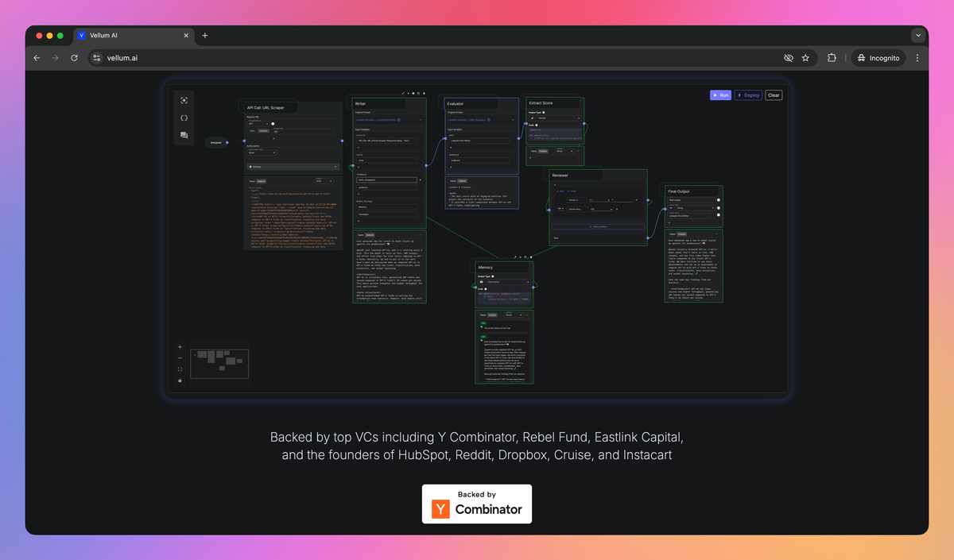Open the Memory node Result dropdown
954x560 pixels.
click(x=514, y=315)
